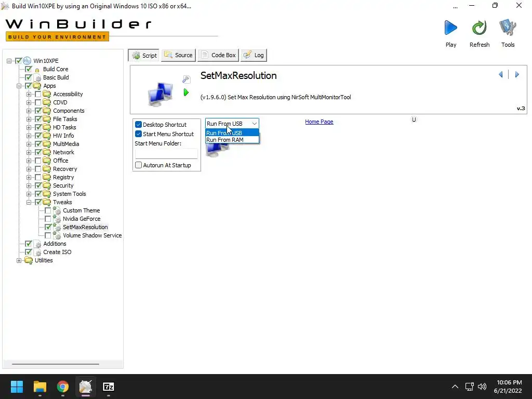Select HW Info tree entry
Image resolution: width=532 pixels, height=399 pixels.
click(x=63, y=136)
